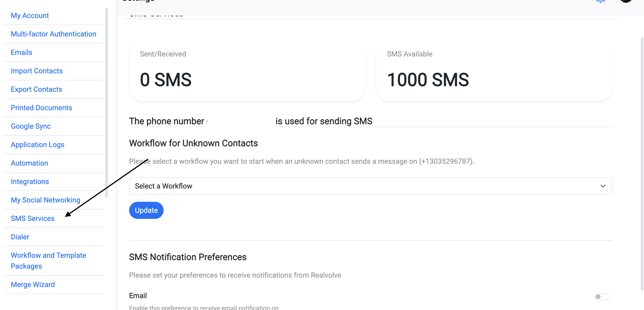The width and height of the screenshot is (644, 310).
Task: Enable the Email notification toggle
Action: click(x=601, y=297)
